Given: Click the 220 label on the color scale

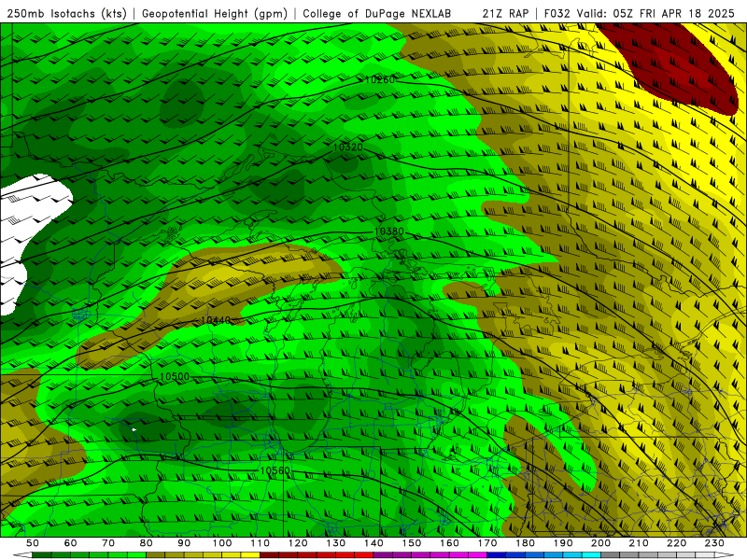Looking at the screenshot, I should pos(676,543).
